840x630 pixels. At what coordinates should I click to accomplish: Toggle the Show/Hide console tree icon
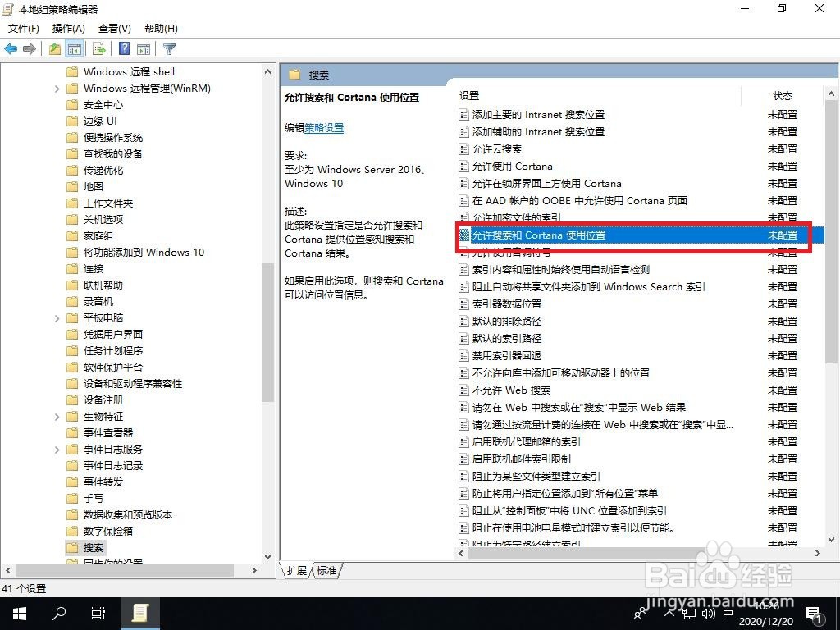click(75, 49)
